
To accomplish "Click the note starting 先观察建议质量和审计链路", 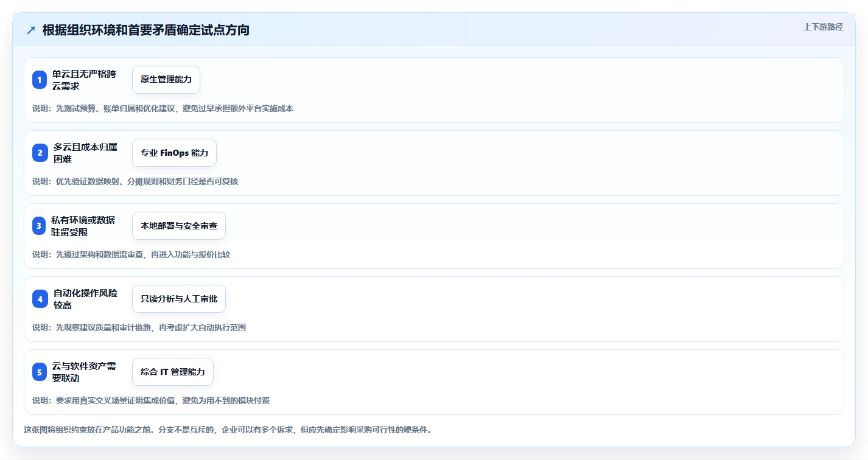I will [139, 327].
